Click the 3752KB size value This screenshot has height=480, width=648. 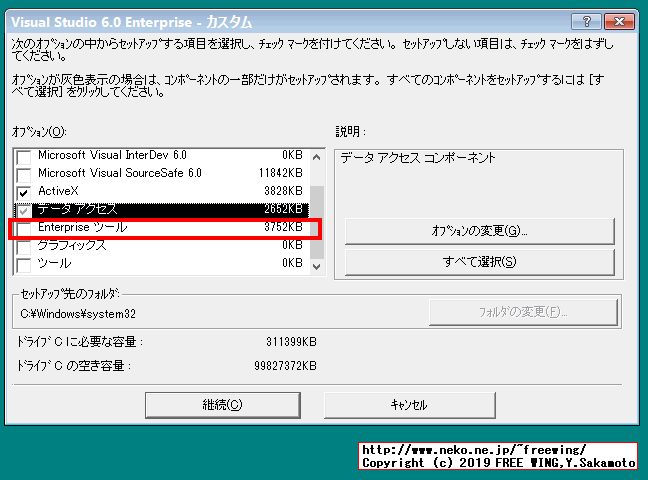tap(284, 227)
